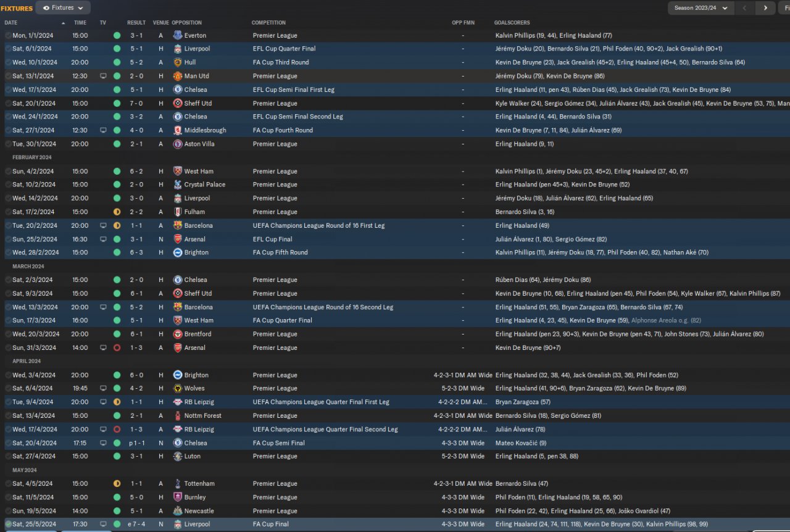Click the Newcastle club badge

click(178, 510)
